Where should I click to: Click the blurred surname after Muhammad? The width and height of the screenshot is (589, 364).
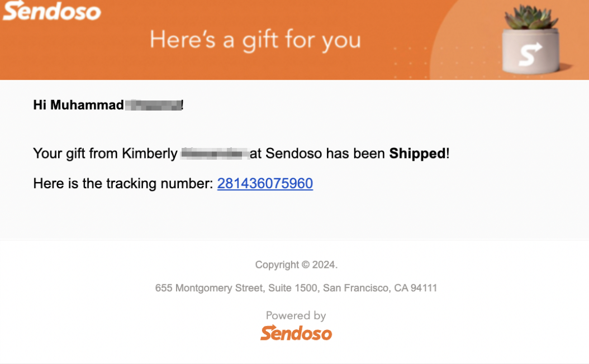(153, 105)
